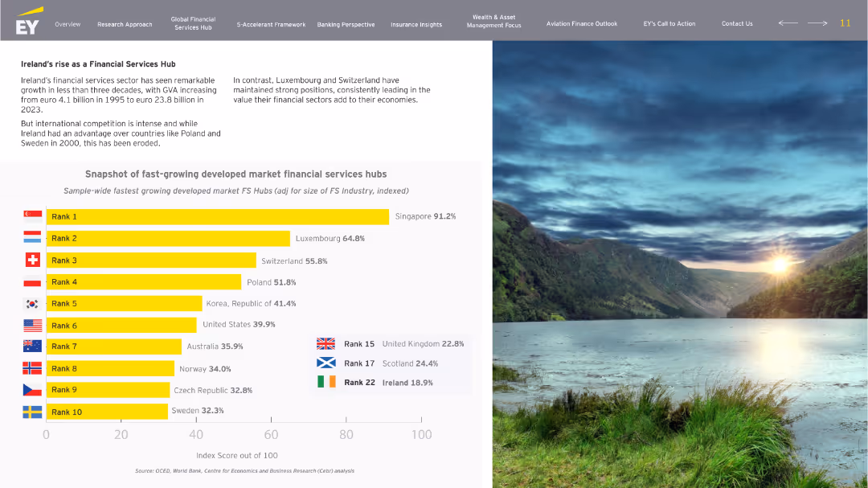Click 'Korea, Republic of 41.4%' label
The width and height of the screenshot is (868, 488).
point(251,304)
